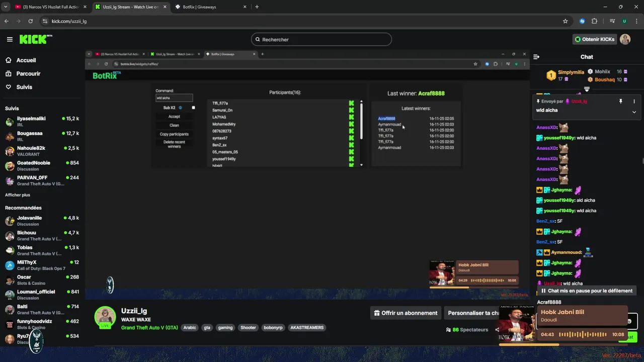
Task: Resume chat via Chat mis en pause banner
Action: tap(586, 291)
